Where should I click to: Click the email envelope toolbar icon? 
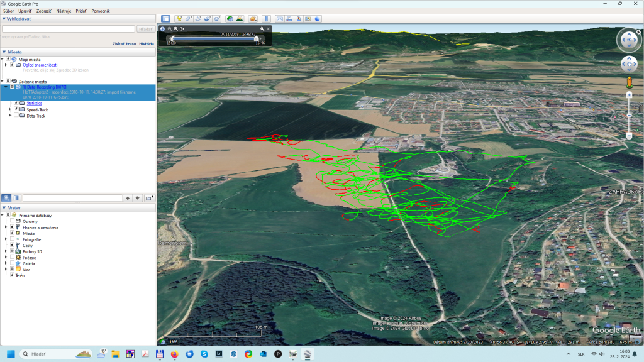(x=280, y=19)
